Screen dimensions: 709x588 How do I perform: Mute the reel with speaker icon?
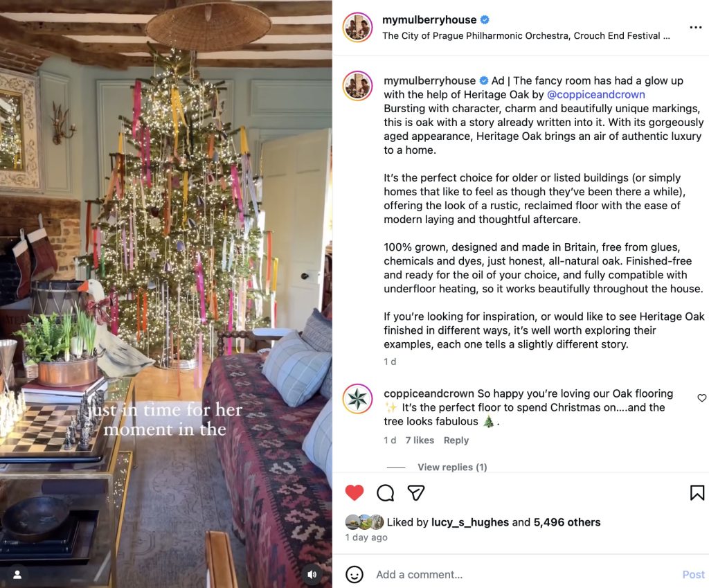[312, 574]
